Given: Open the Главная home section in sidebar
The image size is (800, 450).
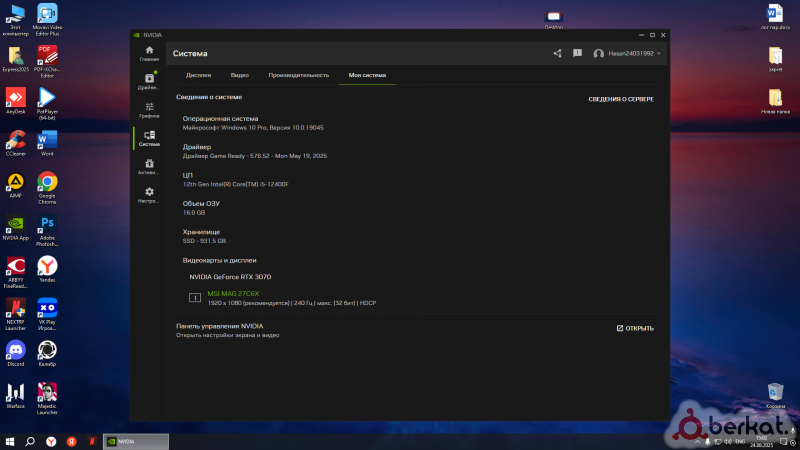Looking at the screenshot, I should 149,52.
